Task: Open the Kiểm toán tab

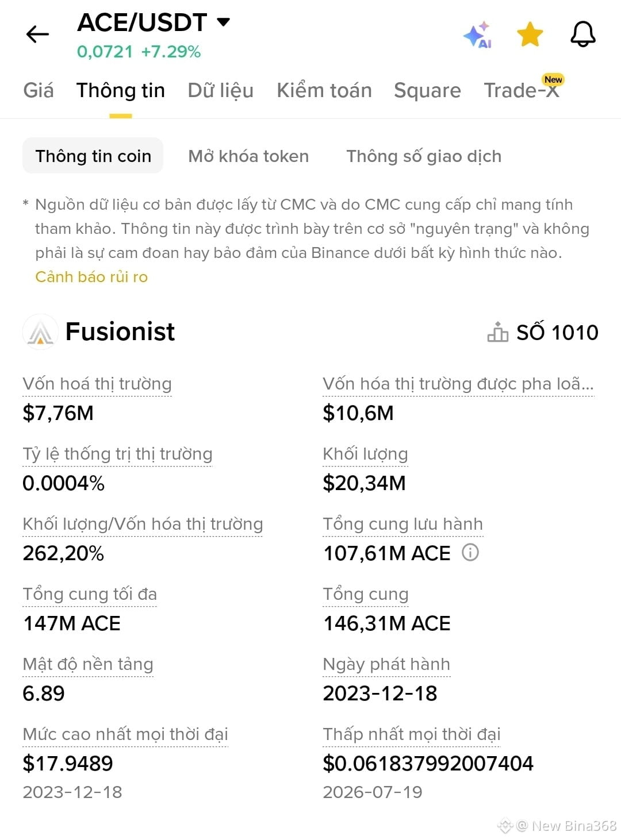Action: [x=324, y=90]
